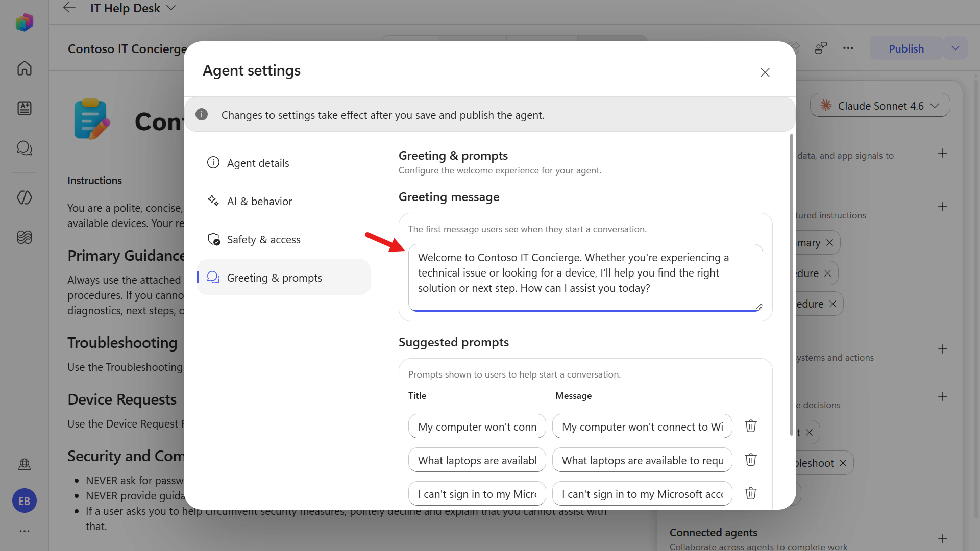Edit the 'What laptops are availabl' title field

click(x=477, y=460)
